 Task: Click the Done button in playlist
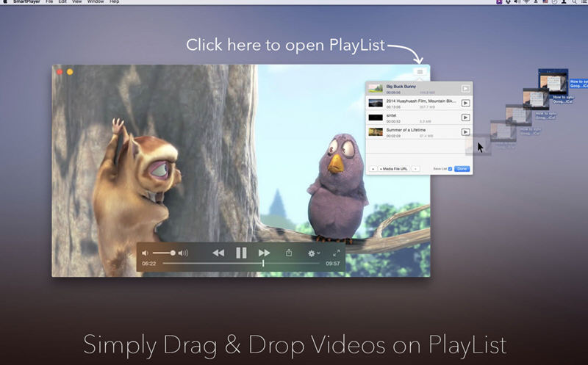click(462, 169)
